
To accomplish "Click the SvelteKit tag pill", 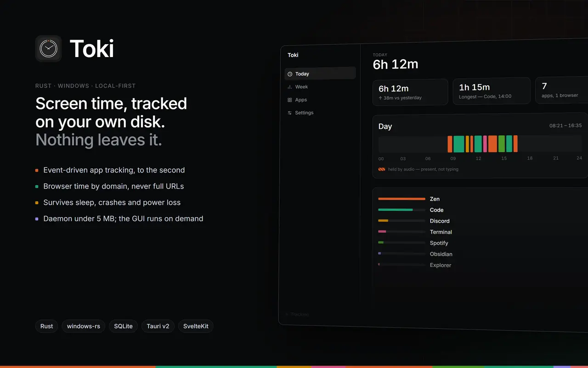I will [196, 326].
